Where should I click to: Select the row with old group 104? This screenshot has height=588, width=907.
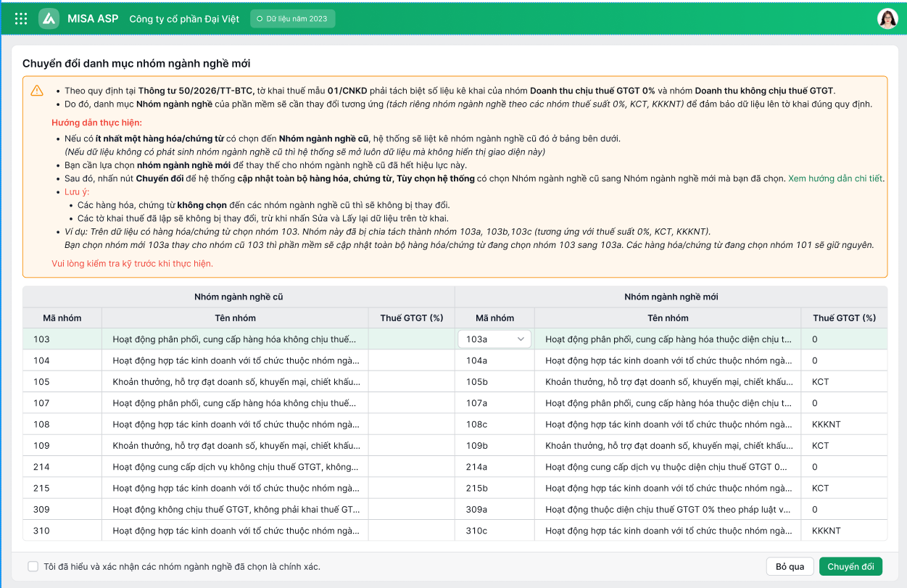tap(455, 360)
